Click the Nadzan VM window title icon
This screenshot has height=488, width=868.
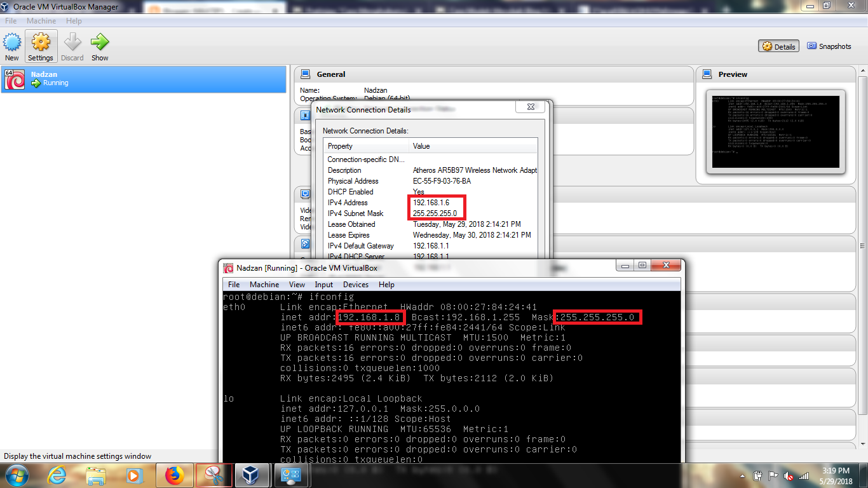228,268
